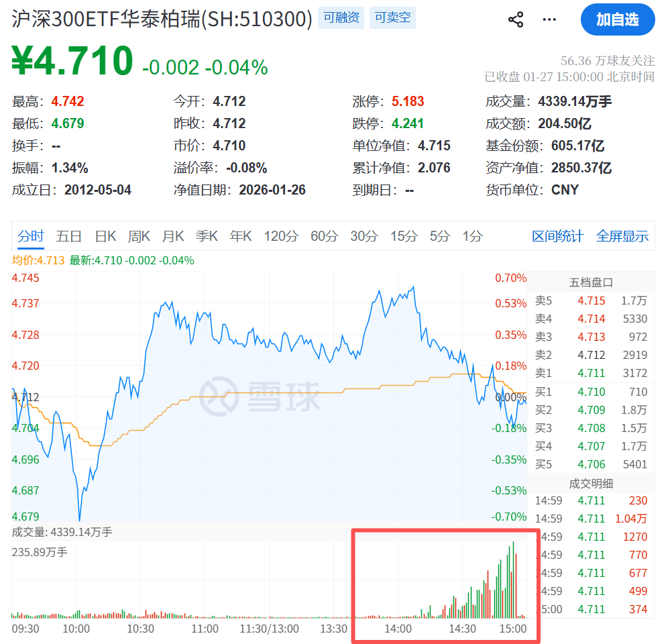The height and width of the screenshot is (644, 670).
Task: Open the 周K chart tab
Action: (139, 236)
